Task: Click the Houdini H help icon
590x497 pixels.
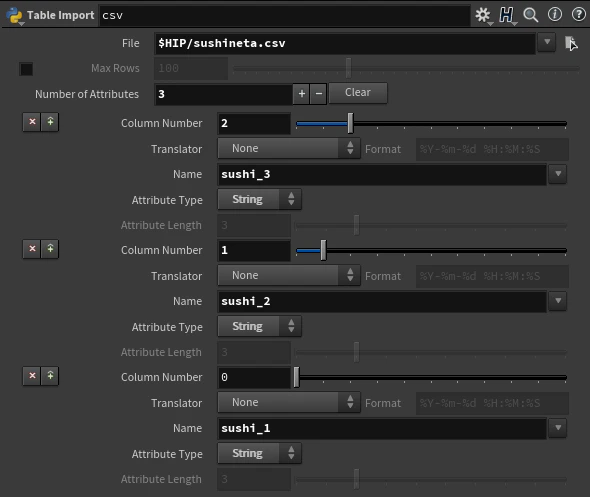Action: [x=506, y=15]
